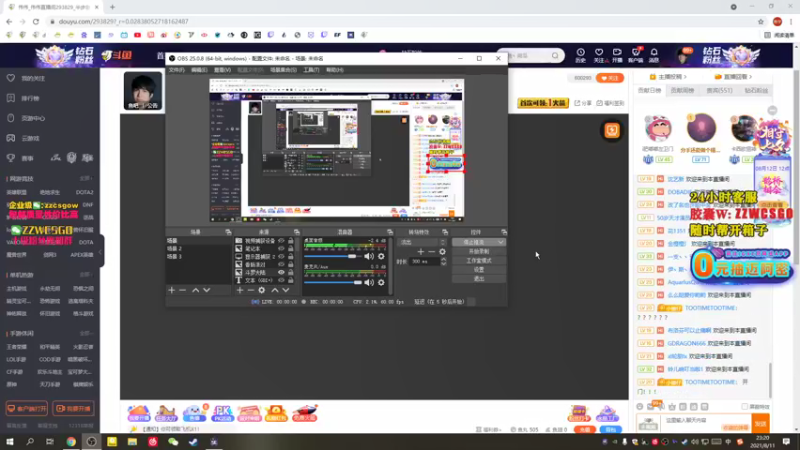The image size is (800, 450).
Task: Expand 直播回看 link arrow
Action: [x=751, y=77]
